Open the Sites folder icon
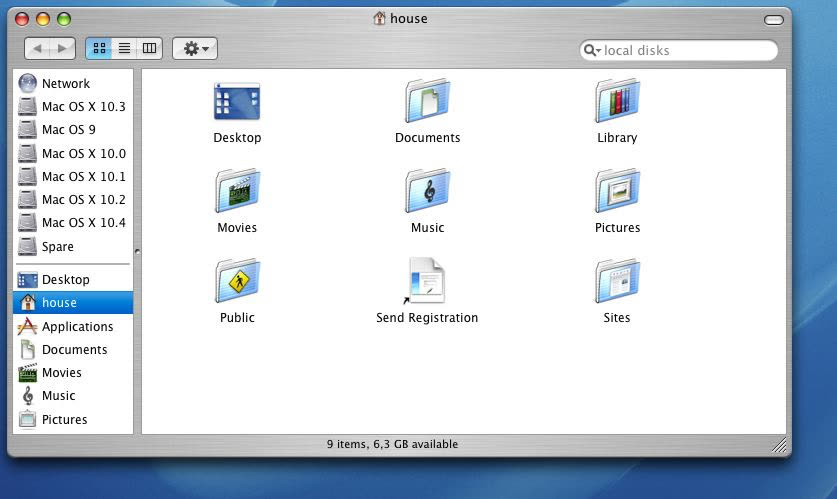 click(x=617, y=282)
